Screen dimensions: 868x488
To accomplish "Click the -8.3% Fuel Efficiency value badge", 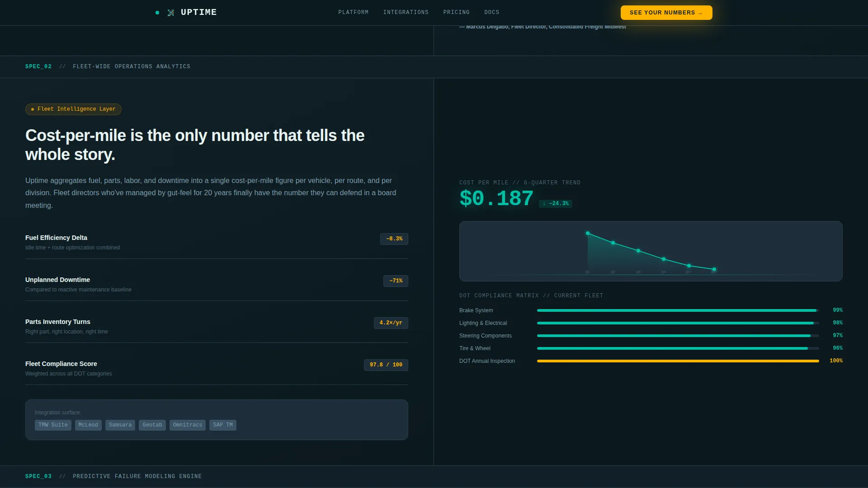I will (x=394, y=239).
